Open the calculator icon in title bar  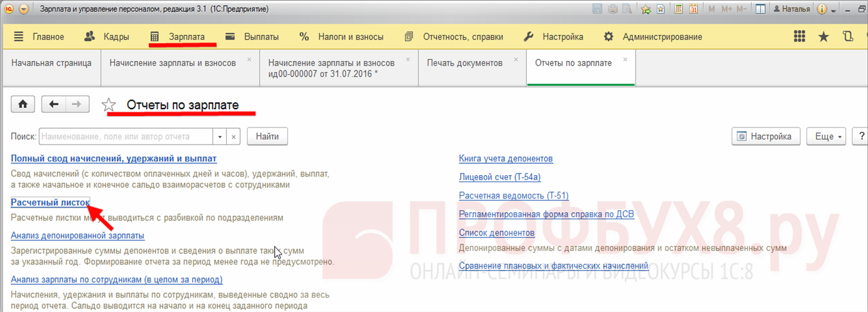(x=679, y=9)
